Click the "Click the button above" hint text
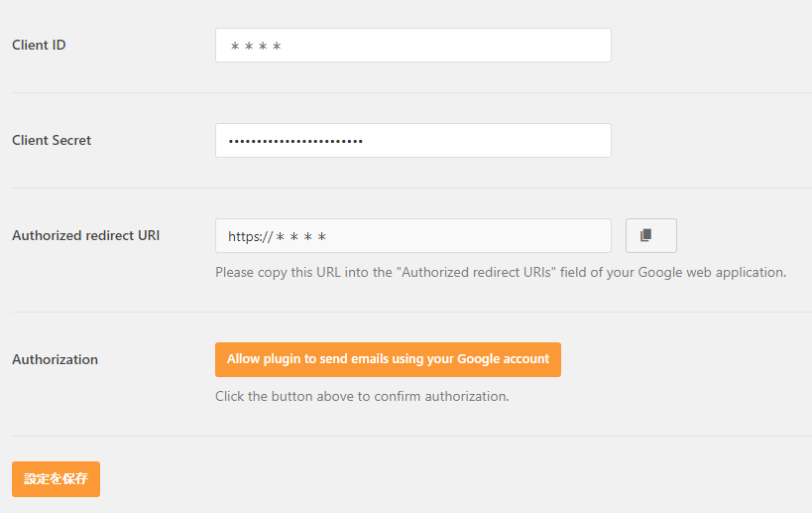This screenshot has height=513, width=812. [x=362, y=396]
